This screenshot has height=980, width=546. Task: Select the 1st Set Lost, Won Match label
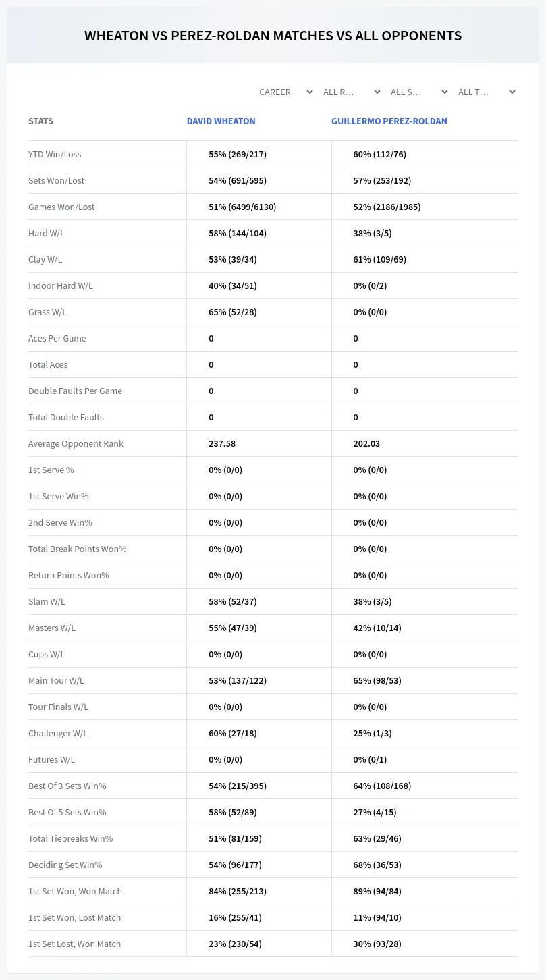(x=74, y=944)
